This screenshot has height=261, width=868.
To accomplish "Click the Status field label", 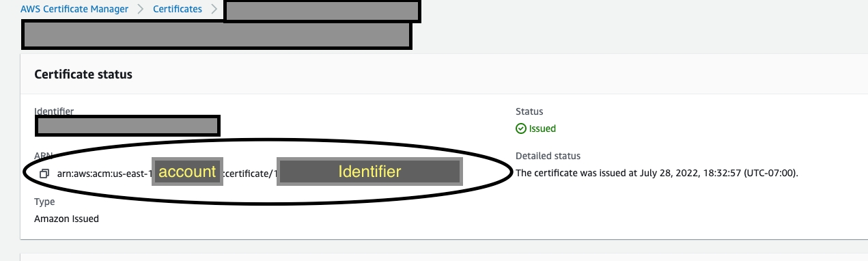I will [x=529, y=111].
